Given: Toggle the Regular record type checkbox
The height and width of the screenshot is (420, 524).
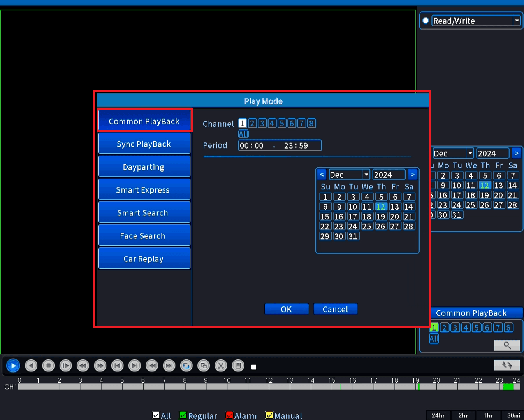Looking at the screenshot, I should 183,415.
